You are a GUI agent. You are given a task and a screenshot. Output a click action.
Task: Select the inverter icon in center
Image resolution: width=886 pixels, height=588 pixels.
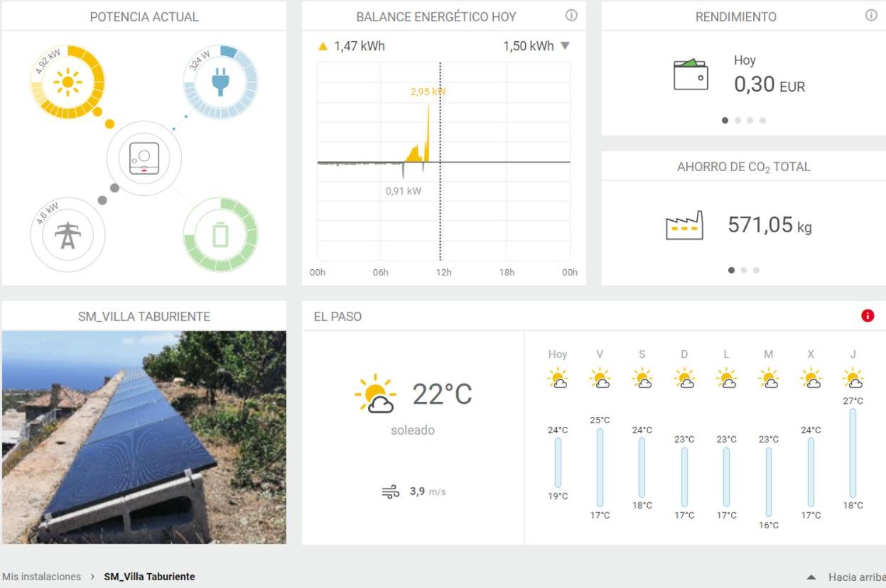144,158
